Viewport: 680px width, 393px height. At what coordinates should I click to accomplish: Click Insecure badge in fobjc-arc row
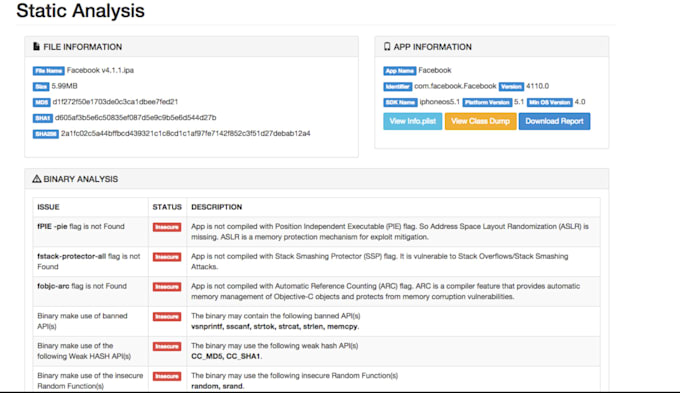click(167, 287)
